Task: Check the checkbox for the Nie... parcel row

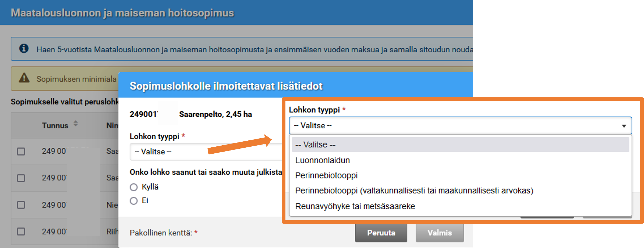Action: [x=21, y=205]
